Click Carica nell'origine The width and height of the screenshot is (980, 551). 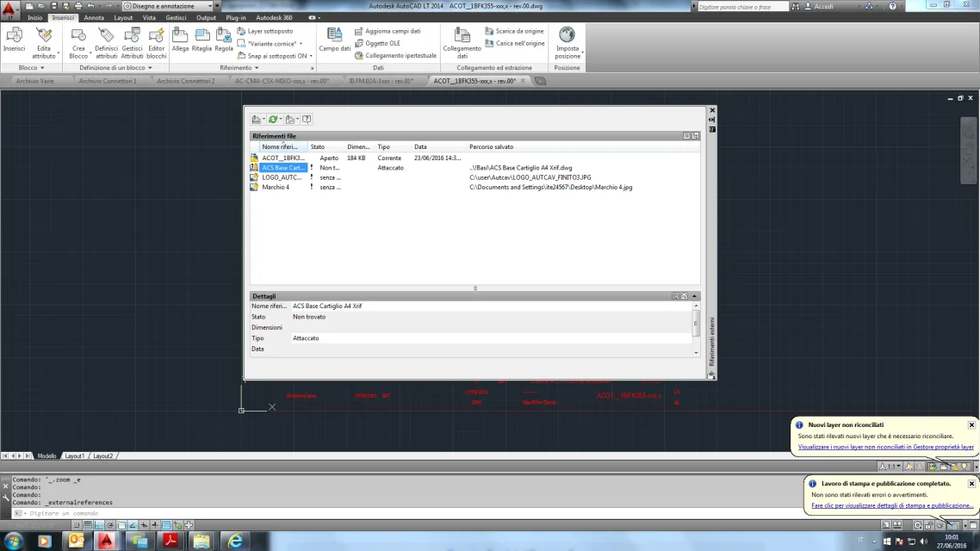[x=515, y=43]
